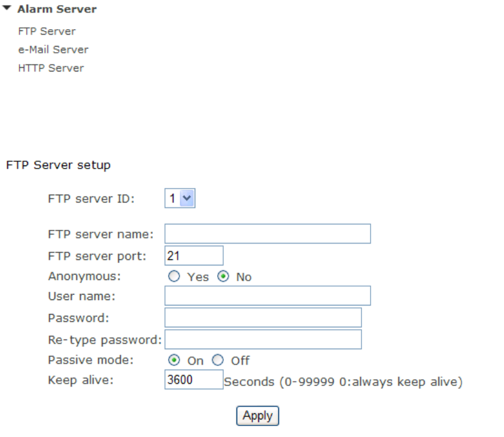504x437 pixels.
Task: Focus the FTP server name field
Action: coord(267,233)
